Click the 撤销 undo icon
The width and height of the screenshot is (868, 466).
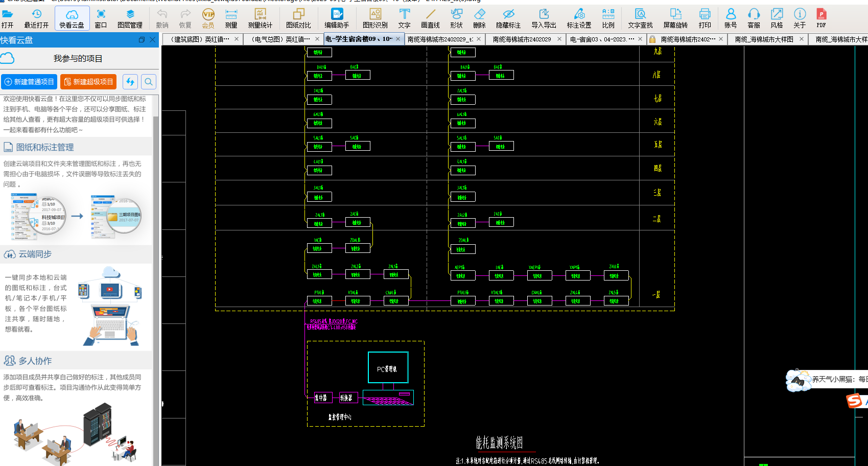click(x=162, y=18)
